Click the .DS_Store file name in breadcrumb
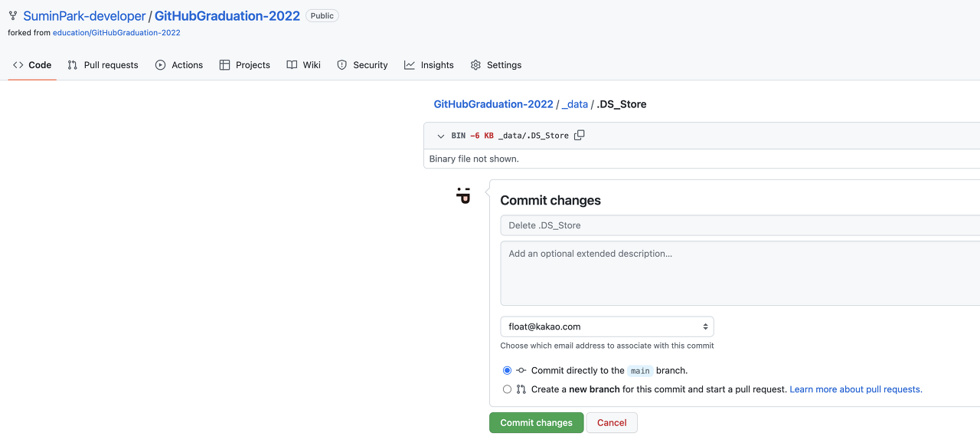Viewport: 980px width, 446px height. click(622, 104)
